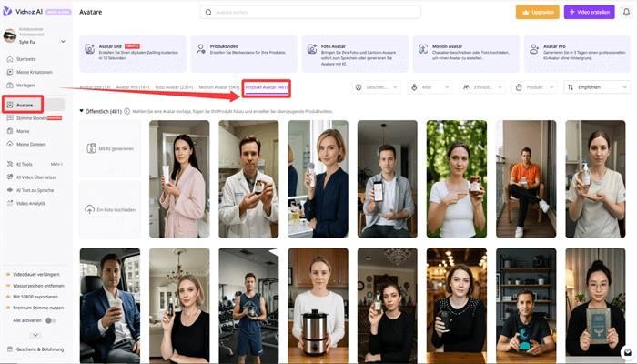Click the Vorlagen sidebar icon
Viewport: 637px width, 364px height.
(x=10, y=85)
